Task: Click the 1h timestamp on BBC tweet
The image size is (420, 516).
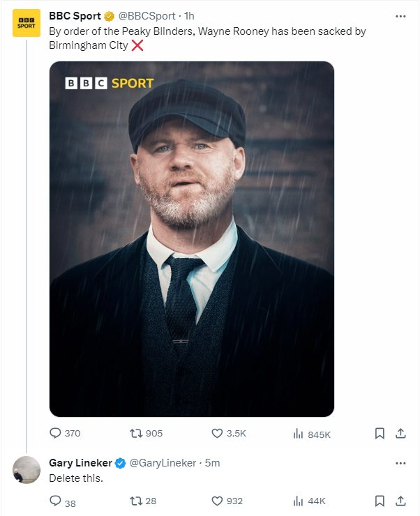Action: 189,16
